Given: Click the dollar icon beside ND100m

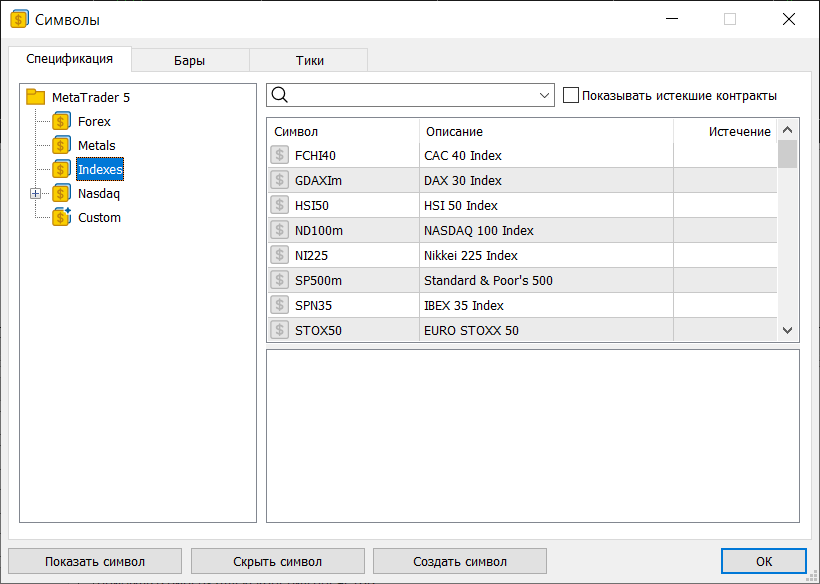Looking at the screenshot, I should (x=279, y=230).
